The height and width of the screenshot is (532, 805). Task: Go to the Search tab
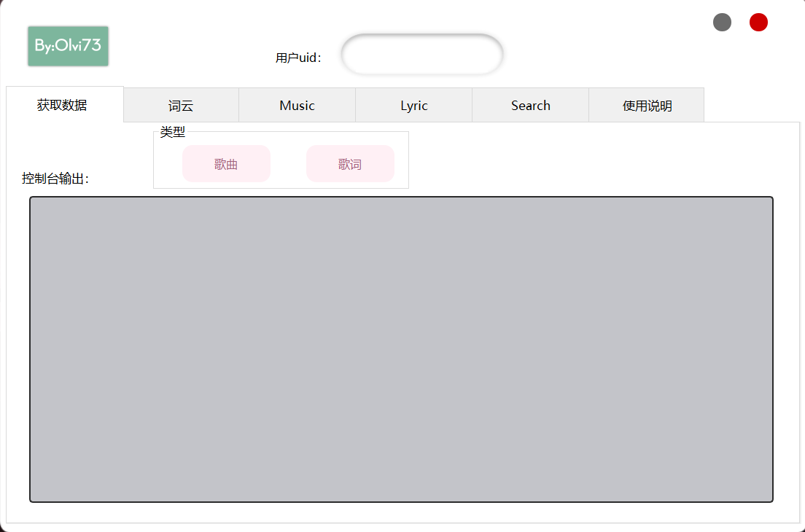[530, 106]
